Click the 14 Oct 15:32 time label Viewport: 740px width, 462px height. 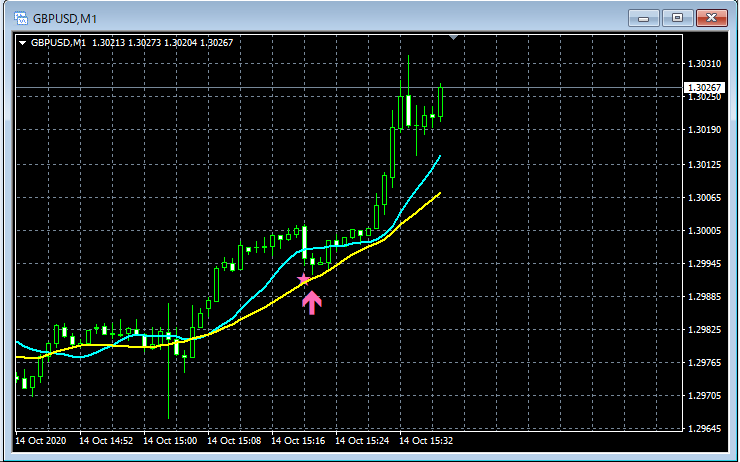coord(426,441)
